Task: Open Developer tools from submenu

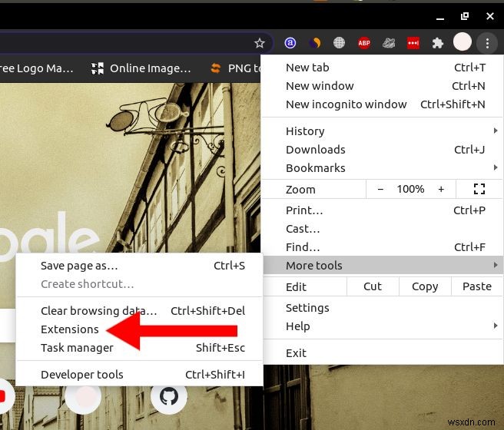Action: (x=140, y=375)
